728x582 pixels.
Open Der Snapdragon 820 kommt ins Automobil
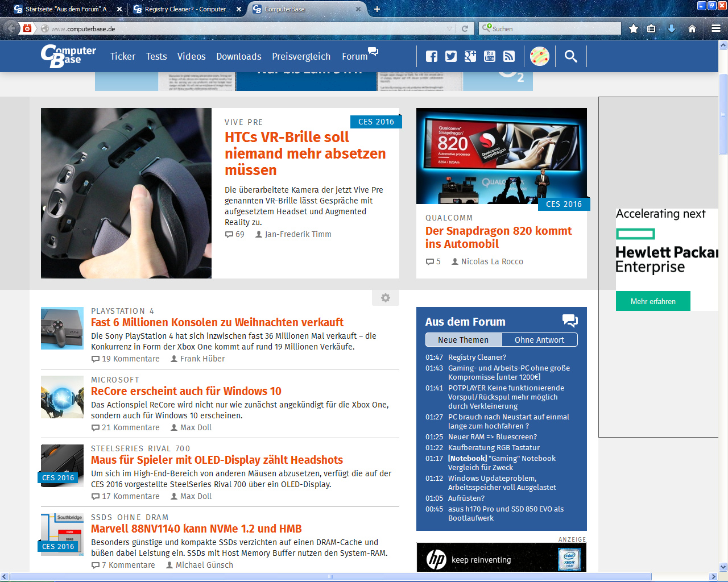[x=499, y=237]
